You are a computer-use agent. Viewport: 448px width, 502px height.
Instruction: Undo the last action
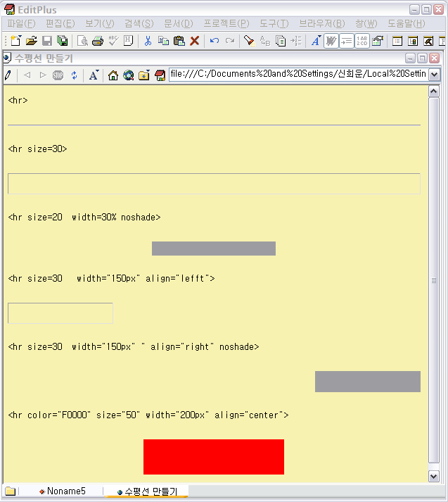(215, 41)
